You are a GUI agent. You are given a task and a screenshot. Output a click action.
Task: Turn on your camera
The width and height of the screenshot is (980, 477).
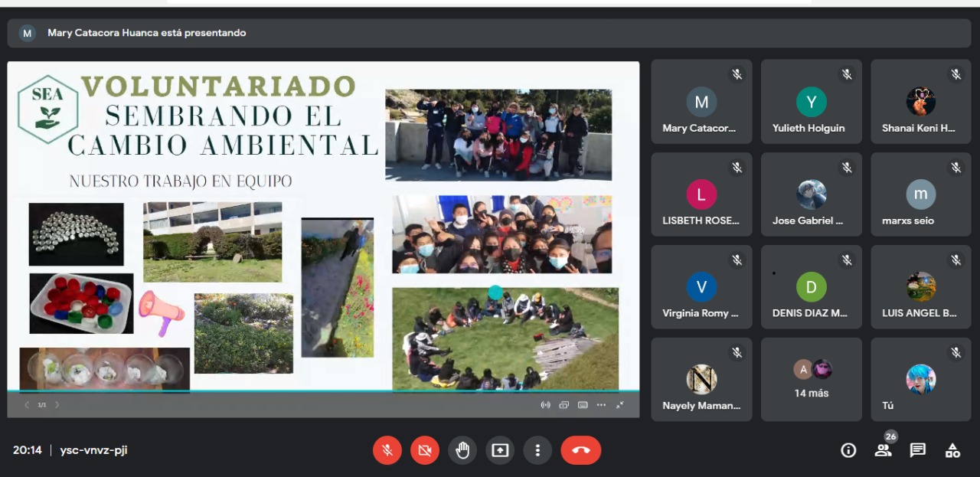425,450
